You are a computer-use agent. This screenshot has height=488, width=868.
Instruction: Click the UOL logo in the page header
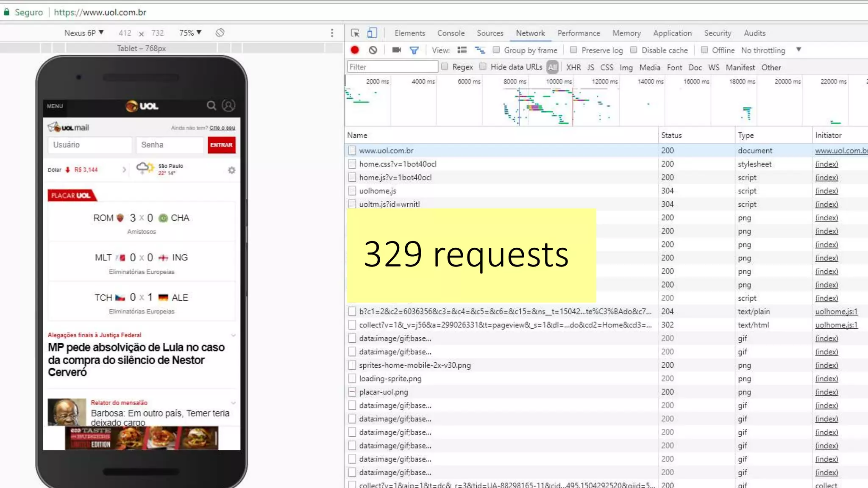pos(142,106)
